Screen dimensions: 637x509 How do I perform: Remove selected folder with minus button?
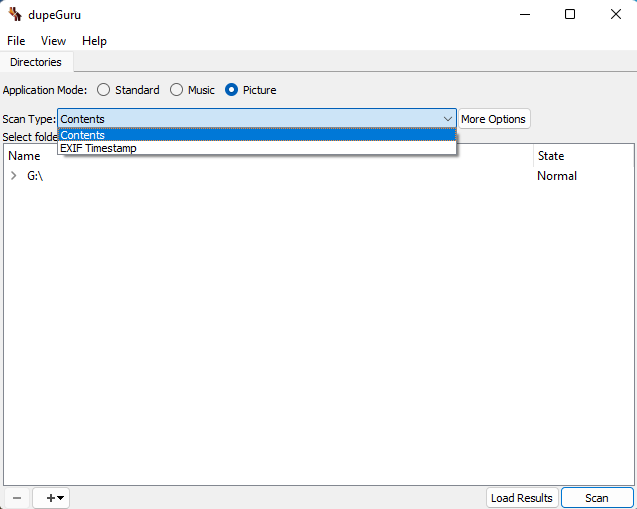click(x=17, y=498)
